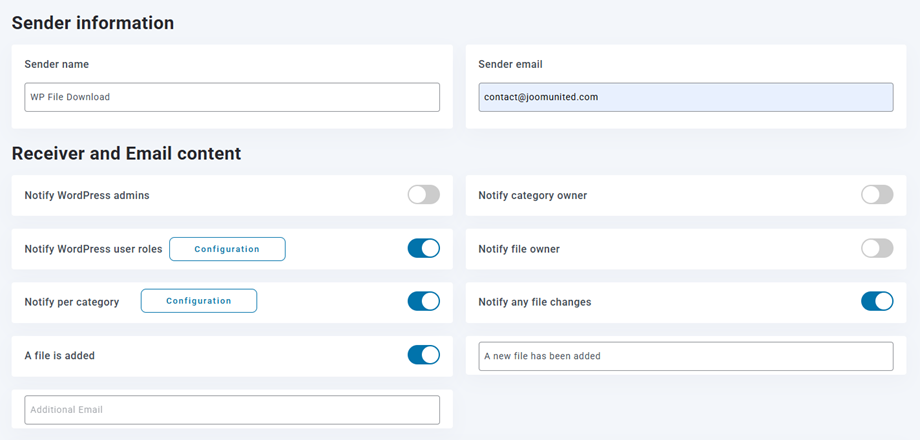Click the Sender name field with WP File Download
This screenshot has width=920, height=440.
231,97
